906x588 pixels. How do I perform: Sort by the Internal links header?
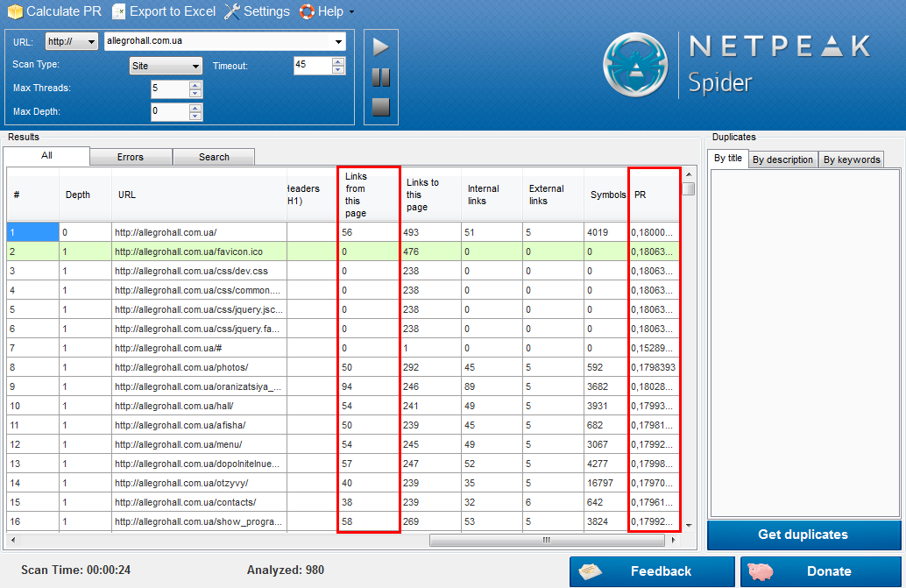click(x=492, y=195)
